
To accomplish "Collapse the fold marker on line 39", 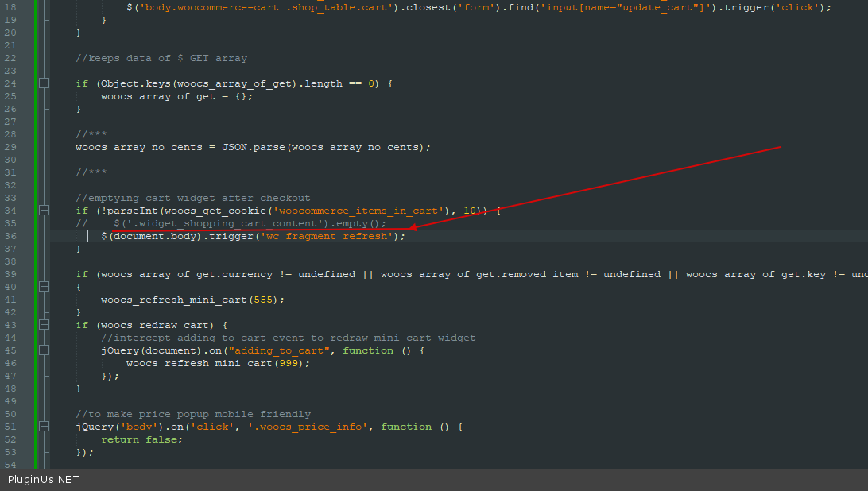I will tap(44, 274).
